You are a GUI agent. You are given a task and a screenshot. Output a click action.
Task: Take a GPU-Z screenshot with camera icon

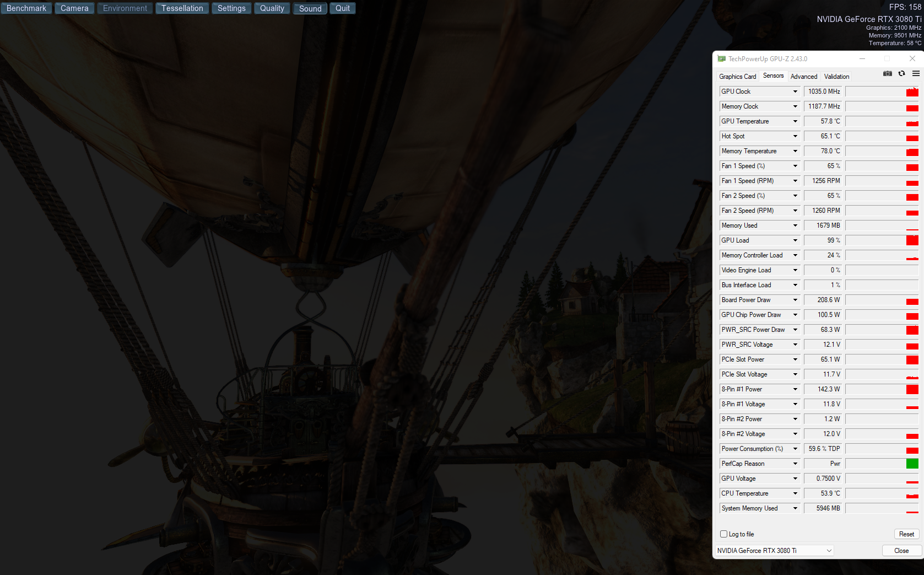[x=887, y=73]
